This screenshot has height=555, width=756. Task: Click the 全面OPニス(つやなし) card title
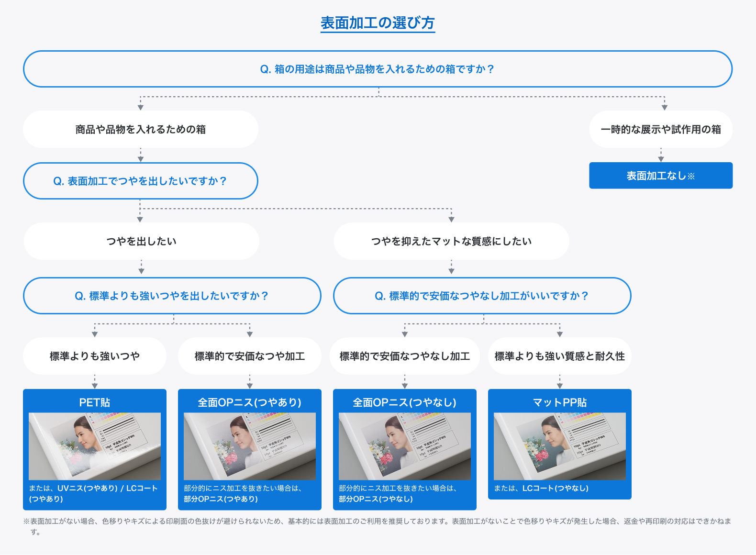405,402
